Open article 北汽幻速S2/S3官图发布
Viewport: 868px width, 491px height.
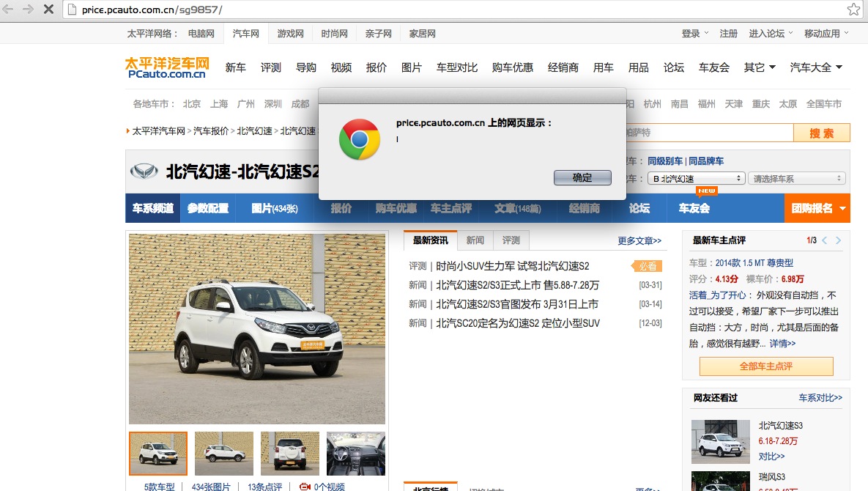(517, 304)
